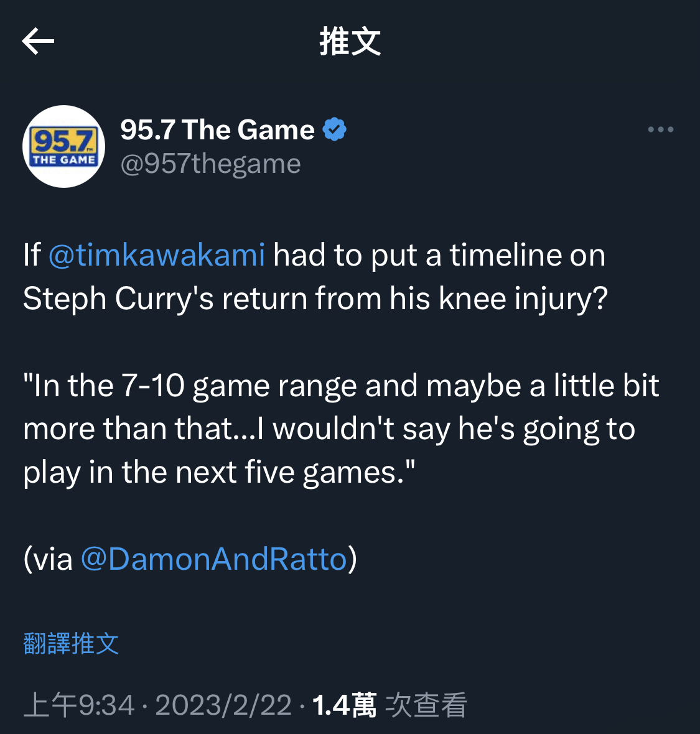The image size is (700, 734).
Task: Go back using the left arrow
Action: click(x=38, y=41)
